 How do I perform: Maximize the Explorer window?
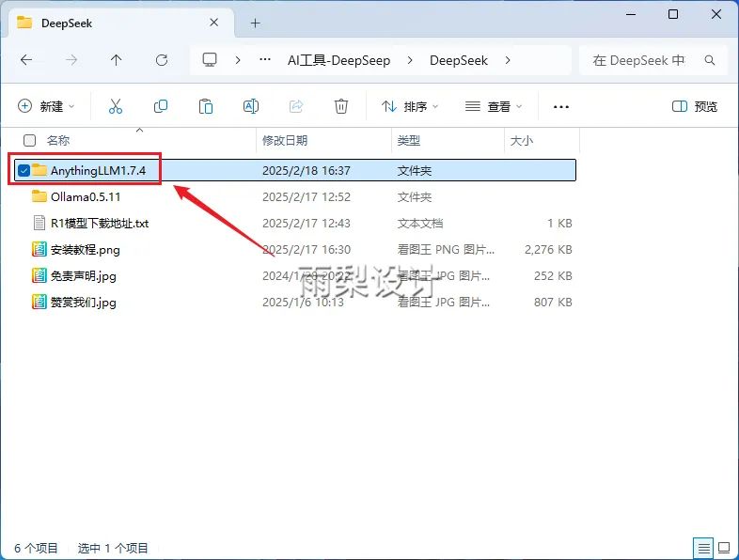673,14
